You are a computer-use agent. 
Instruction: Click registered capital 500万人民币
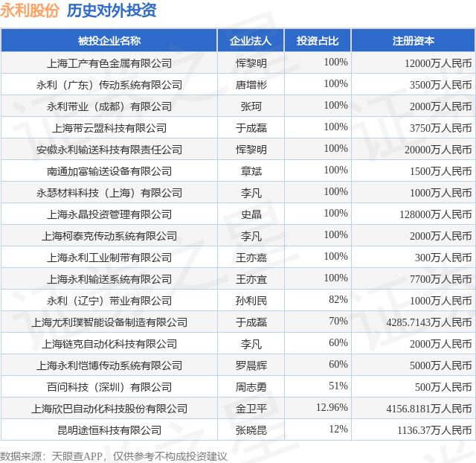tap(443, 387)
